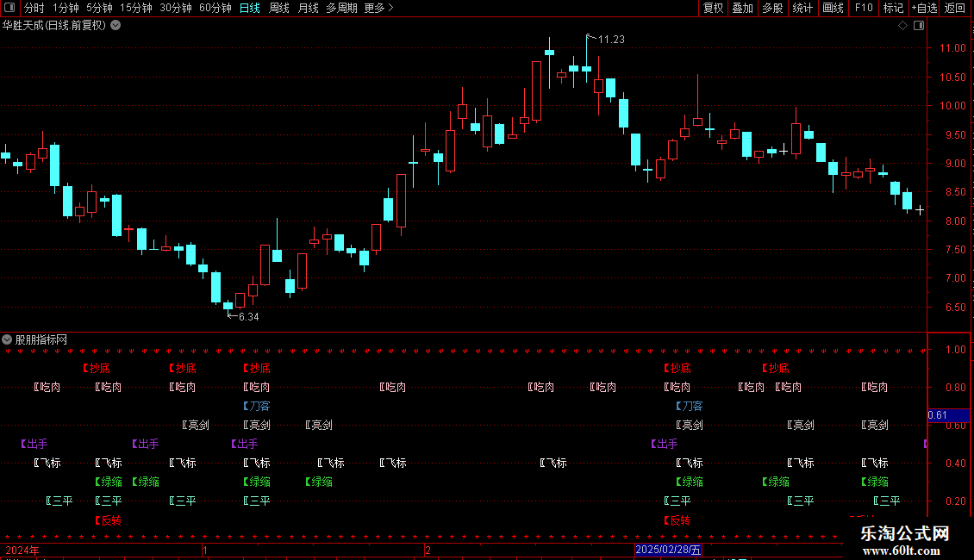Expand the 股朋指标网 indicator dropdown
Viewport: 974px width, 560px height.
pos(7,339)
